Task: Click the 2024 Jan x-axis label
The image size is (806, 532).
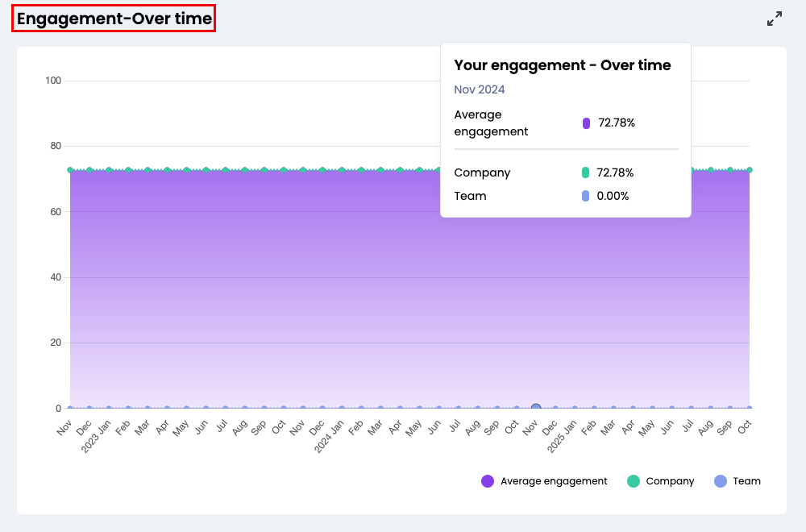Action: tap(329, 435)
